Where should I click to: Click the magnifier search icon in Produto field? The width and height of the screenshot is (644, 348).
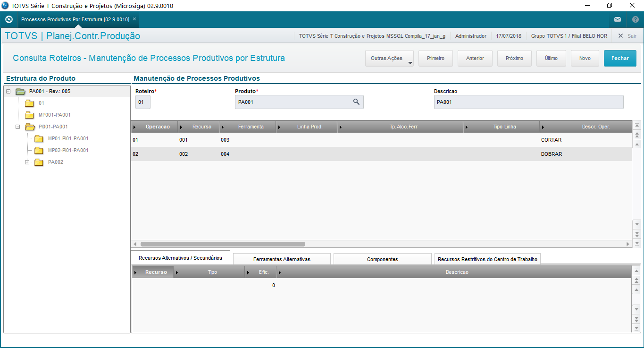pos(357,102)
